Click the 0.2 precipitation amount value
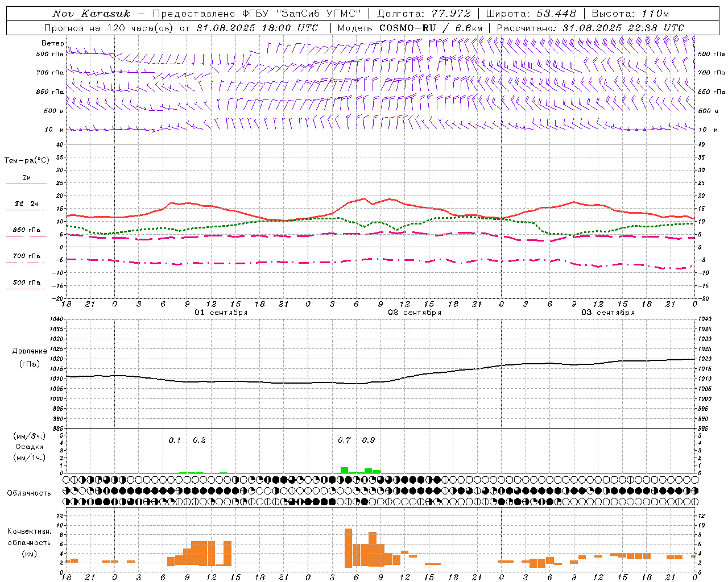This screenshot has height=582, width=728. 199,440
